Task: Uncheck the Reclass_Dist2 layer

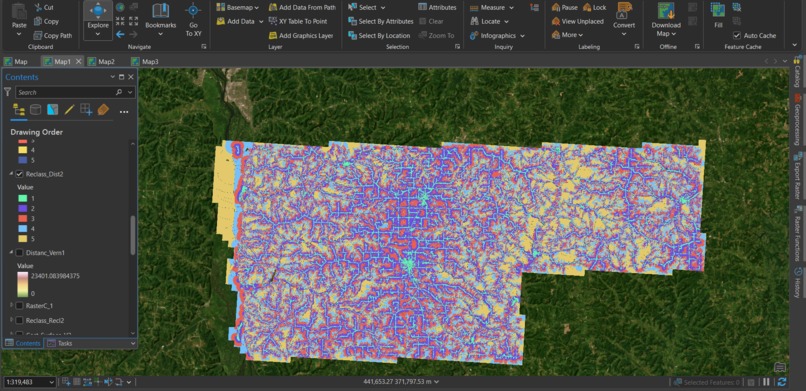Action: tap(20, 174)
